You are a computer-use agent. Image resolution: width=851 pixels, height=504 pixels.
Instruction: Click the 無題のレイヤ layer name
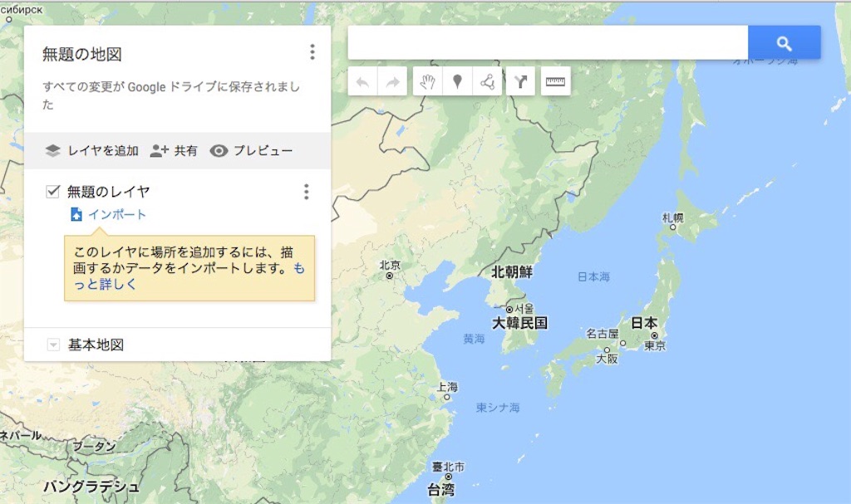point(109,192)
